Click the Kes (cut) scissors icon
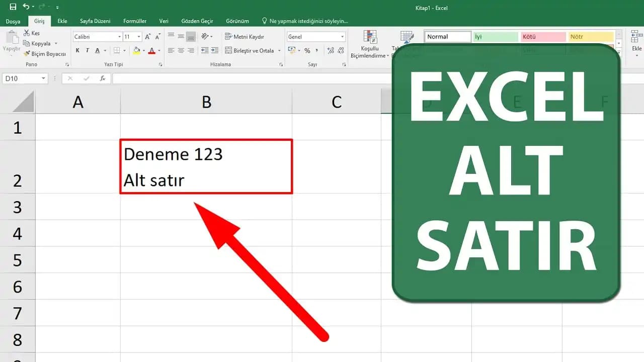Viewport: 644px width, 362px height. 27,33
